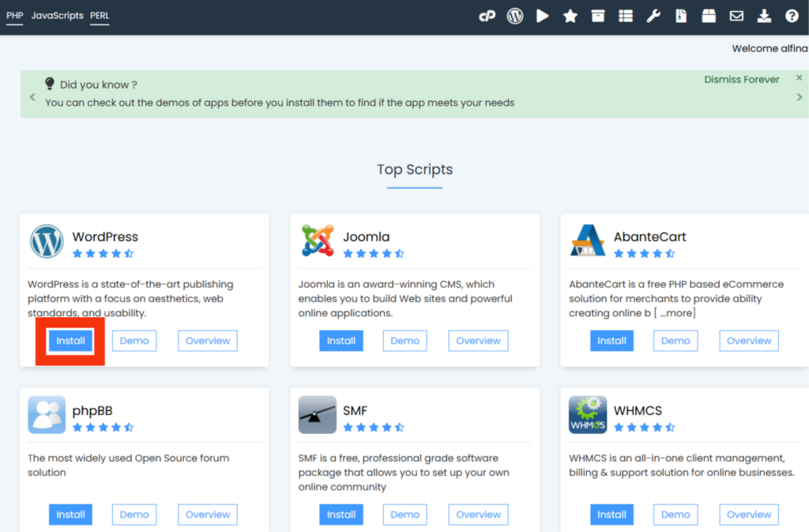Open script demos via play icon
The image size is (809, 532).
click(542, 16)
